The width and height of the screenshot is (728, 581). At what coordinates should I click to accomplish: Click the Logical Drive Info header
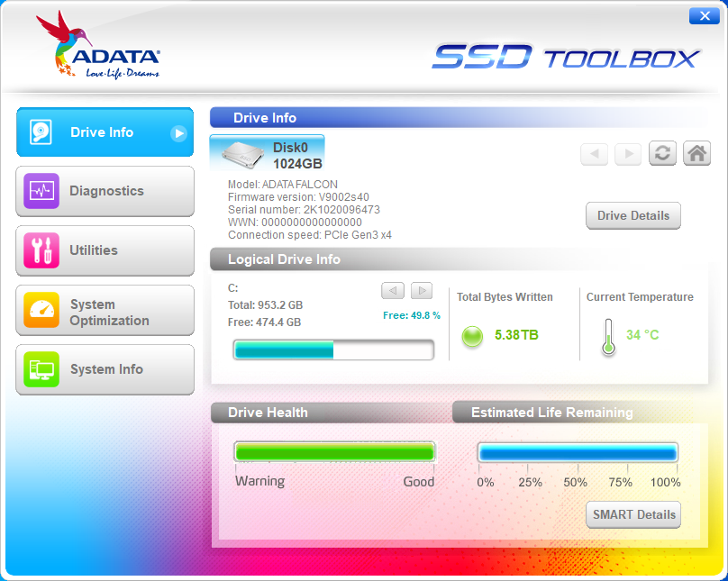point(284,259)
